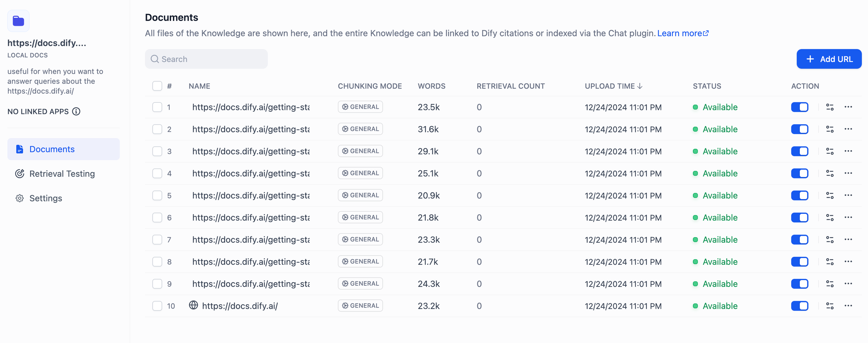Open the https://docs.dify.ai/ document in row 10
The image size is (868, 343).
pyautogui.click(x=240, y=306)
